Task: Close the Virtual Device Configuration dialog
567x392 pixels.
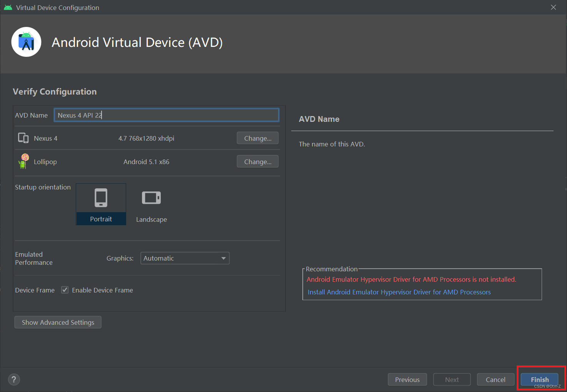Action: point(554,7)
